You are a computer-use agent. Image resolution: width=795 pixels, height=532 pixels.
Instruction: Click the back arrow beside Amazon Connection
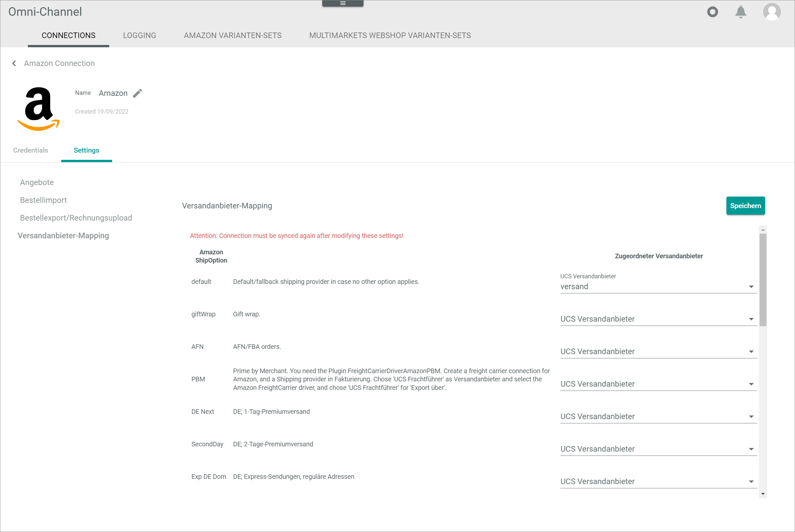coord(14,63)
